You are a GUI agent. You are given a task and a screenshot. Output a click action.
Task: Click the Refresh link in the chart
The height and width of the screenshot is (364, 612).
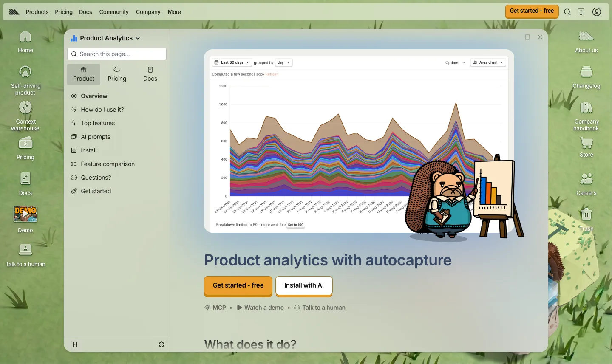pyautogui.click(x=272, y=74)
